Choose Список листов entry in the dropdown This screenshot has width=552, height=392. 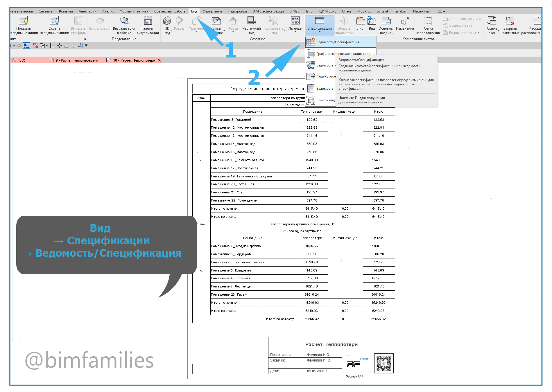321,77
